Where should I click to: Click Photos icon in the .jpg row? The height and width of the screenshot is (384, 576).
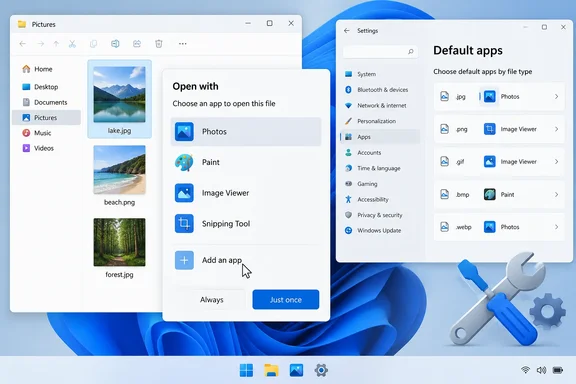[490, 97]
